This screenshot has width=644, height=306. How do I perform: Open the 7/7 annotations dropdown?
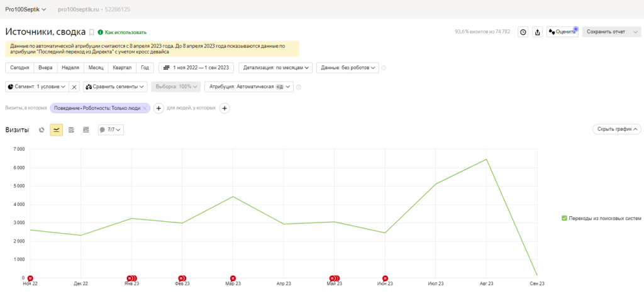point(111,129)
